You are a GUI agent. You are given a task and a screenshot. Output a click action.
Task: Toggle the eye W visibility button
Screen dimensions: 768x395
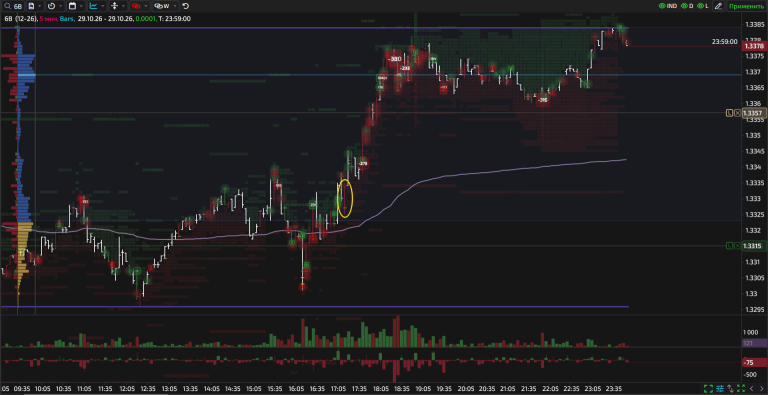click(162, 6)
